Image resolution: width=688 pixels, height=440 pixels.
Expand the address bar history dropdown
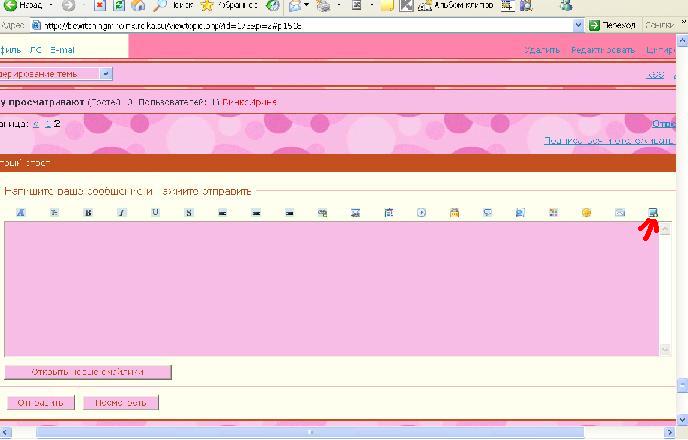(x=578, y=25)
